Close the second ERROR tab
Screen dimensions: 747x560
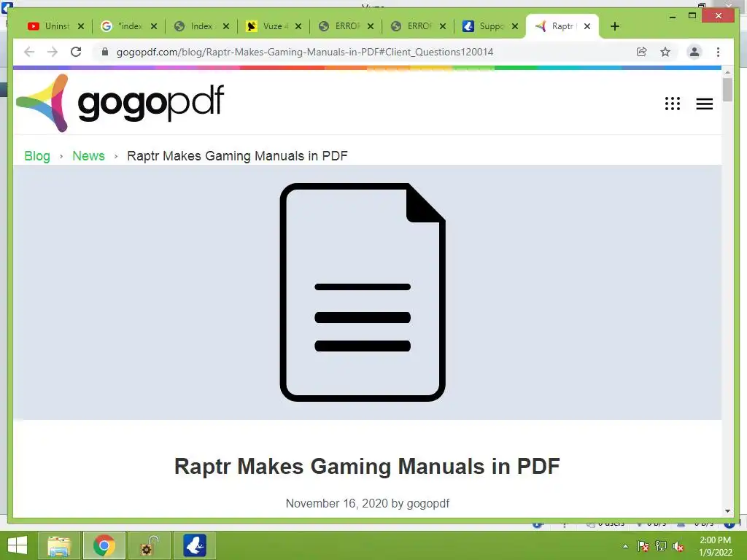[x=443, y=26]
